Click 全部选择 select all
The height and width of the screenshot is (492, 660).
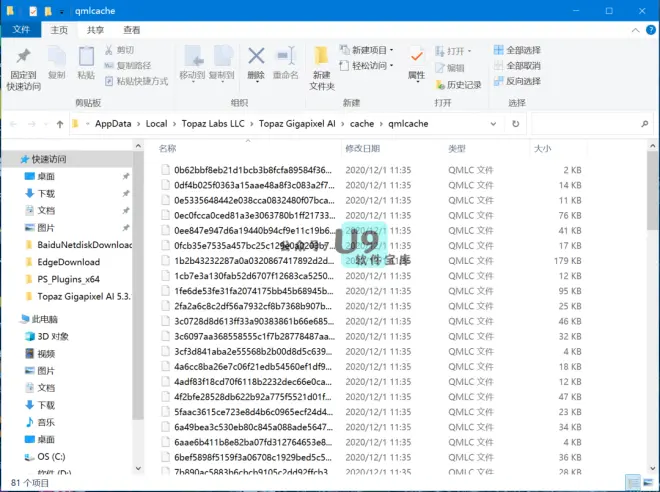coord(517,50)
